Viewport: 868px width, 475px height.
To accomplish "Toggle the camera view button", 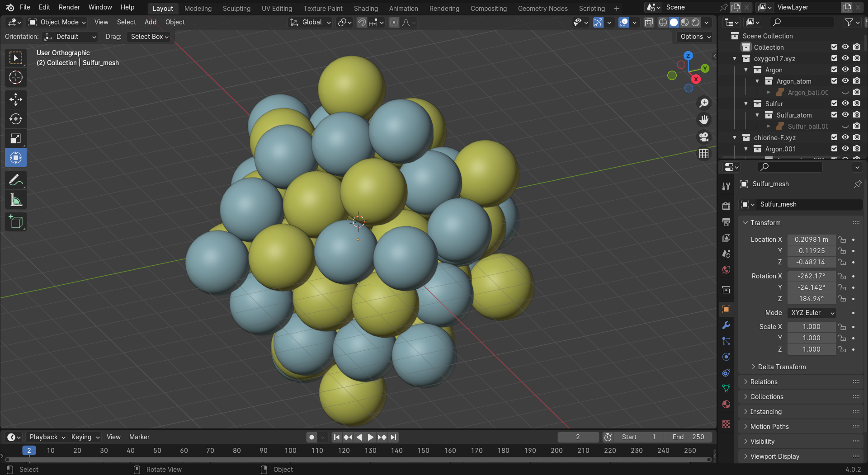I will (x=704, y=137).
